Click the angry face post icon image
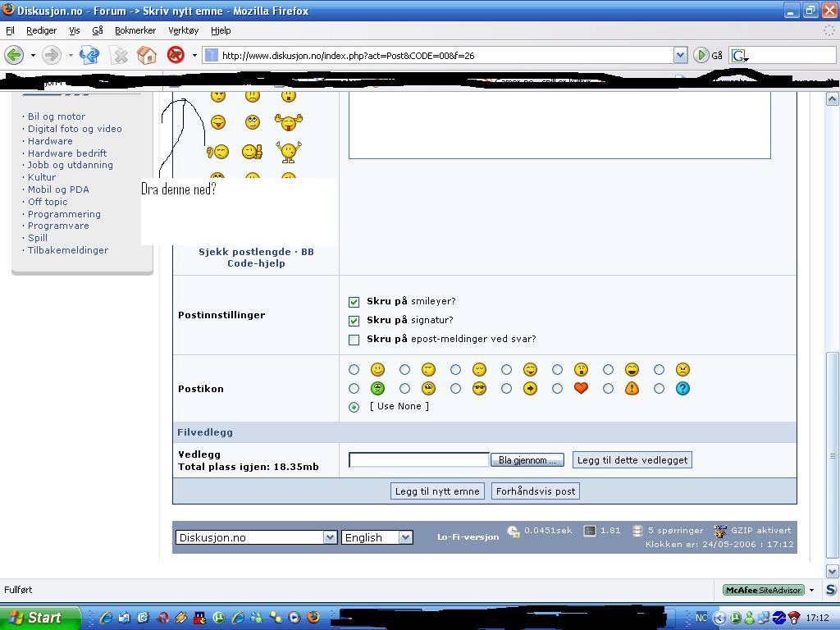 tap(682, 369)
